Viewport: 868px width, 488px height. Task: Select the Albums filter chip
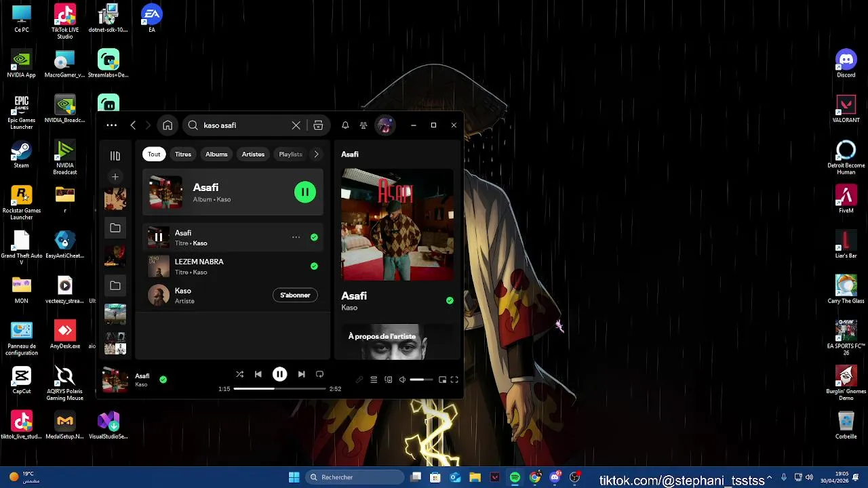tap(216, 155)
